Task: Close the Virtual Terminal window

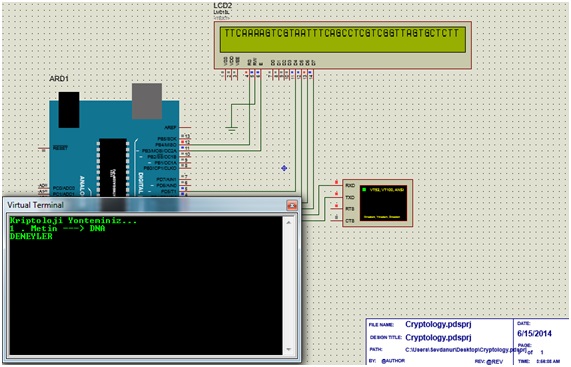Action: click(292, 206)
